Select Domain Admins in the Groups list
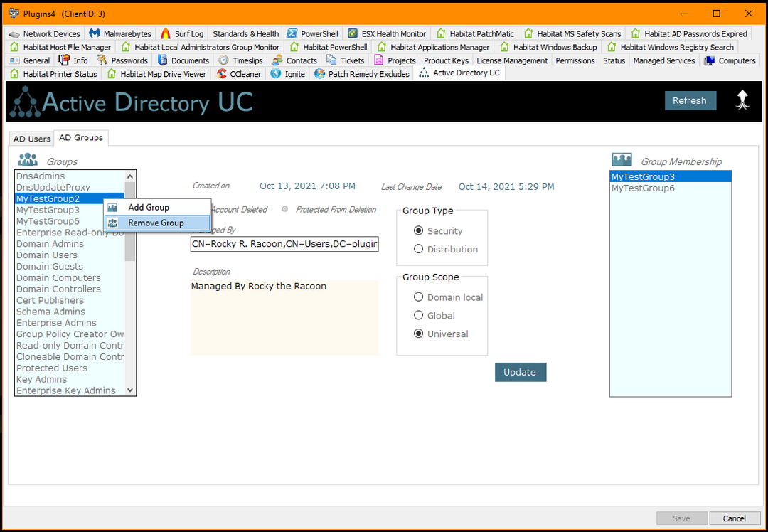 (x=50, y=243)
